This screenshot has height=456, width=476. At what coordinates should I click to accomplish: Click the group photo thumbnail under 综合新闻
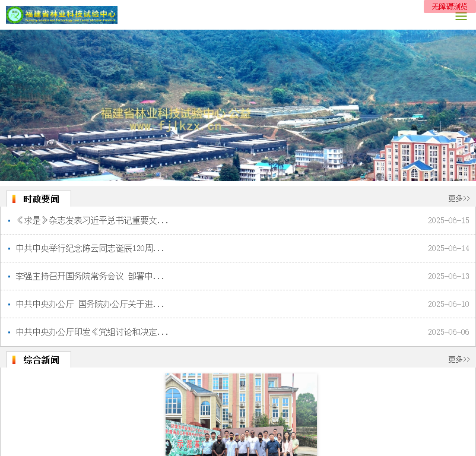pos(240,414)
